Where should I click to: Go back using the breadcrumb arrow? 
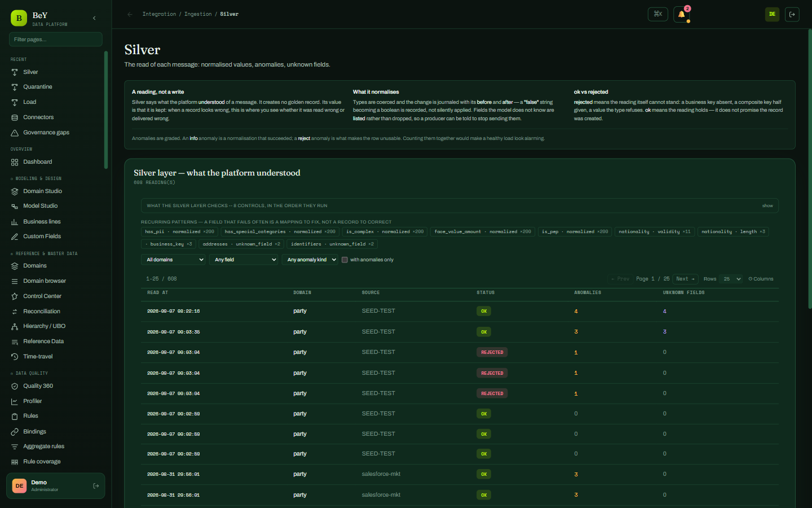coord(130,14)
